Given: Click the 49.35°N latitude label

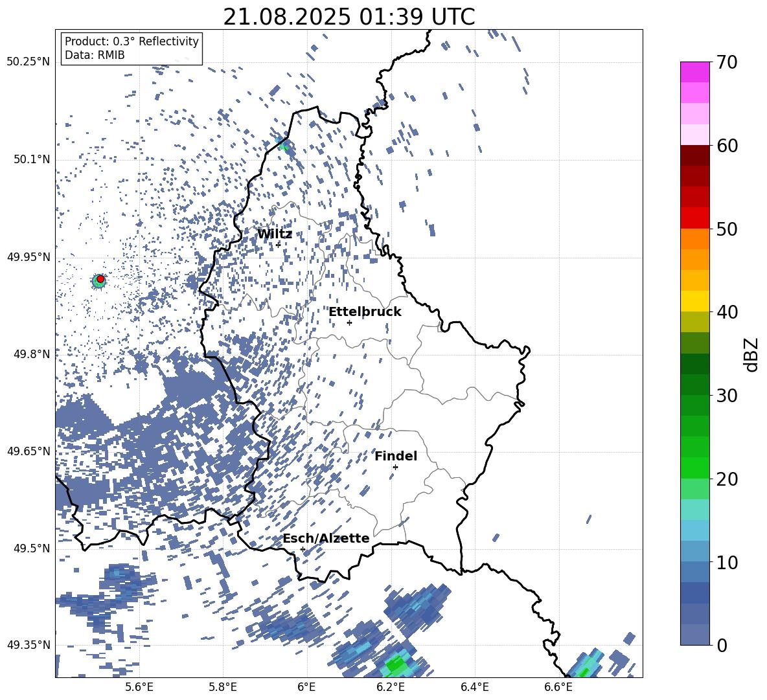Looking at the screenshot, I should point(29,645).
